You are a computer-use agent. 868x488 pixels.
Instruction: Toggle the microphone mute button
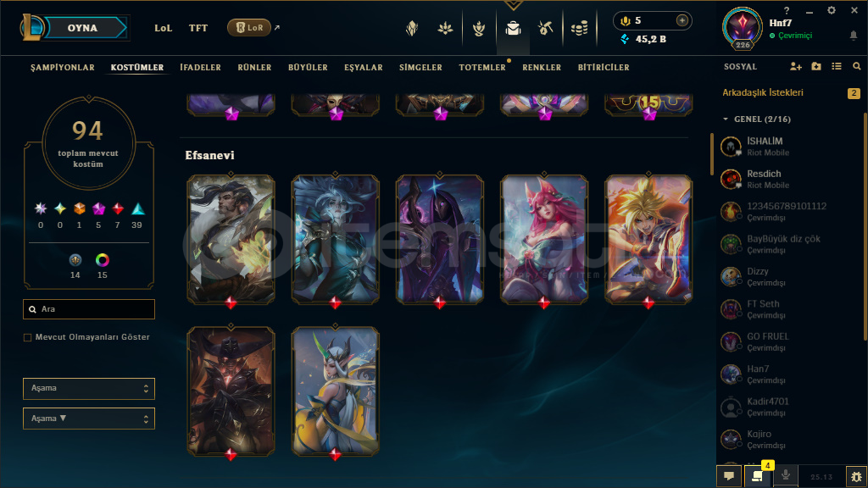785,476
